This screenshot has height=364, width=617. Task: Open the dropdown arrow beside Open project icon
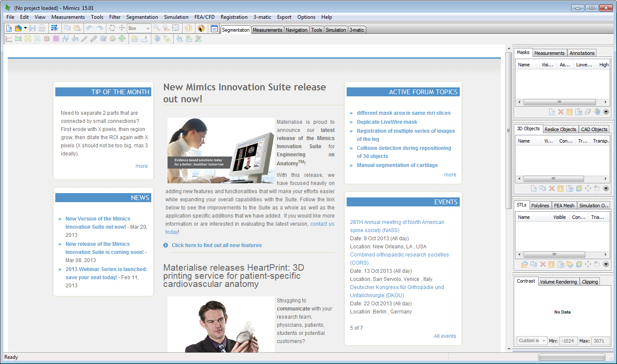[x=25, y=28]
